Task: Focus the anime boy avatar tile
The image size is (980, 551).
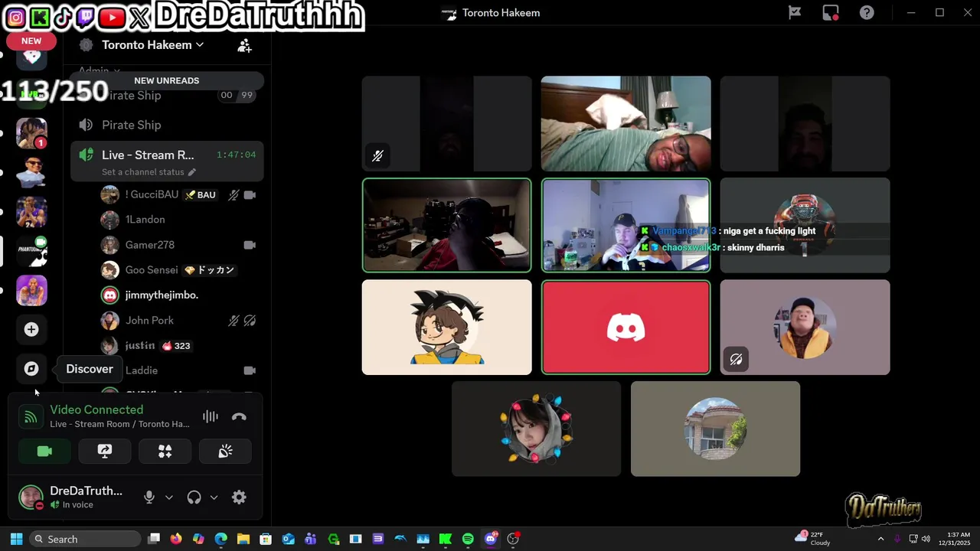Action: click(x=446, y=328)
